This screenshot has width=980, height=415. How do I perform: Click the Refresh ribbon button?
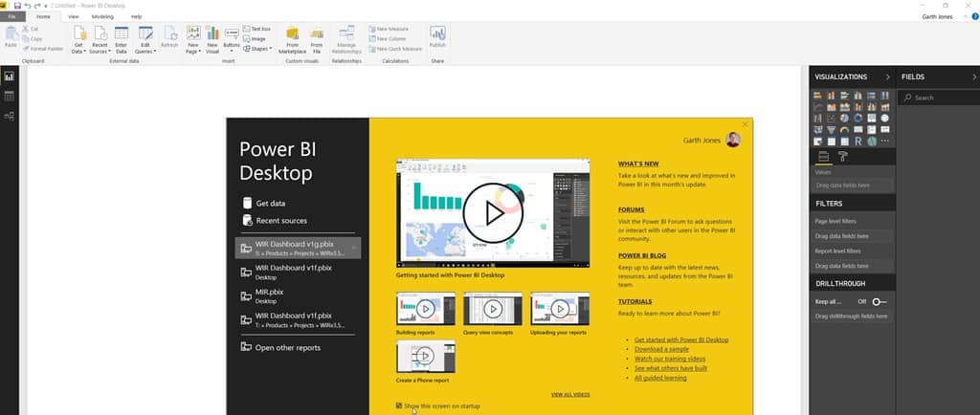click(169, 37)
